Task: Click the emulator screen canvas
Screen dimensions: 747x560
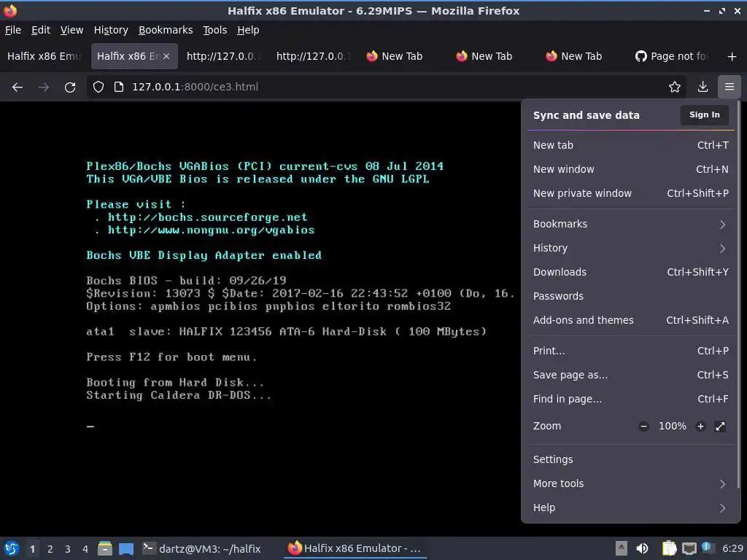Action: pos(260,318)
